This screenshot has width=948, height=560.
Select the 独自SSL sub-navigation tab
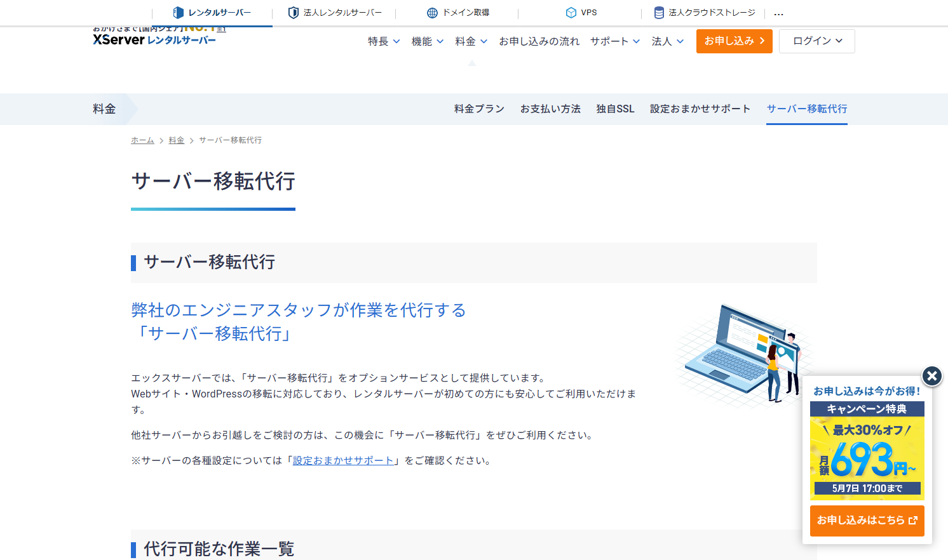[615, 109]
